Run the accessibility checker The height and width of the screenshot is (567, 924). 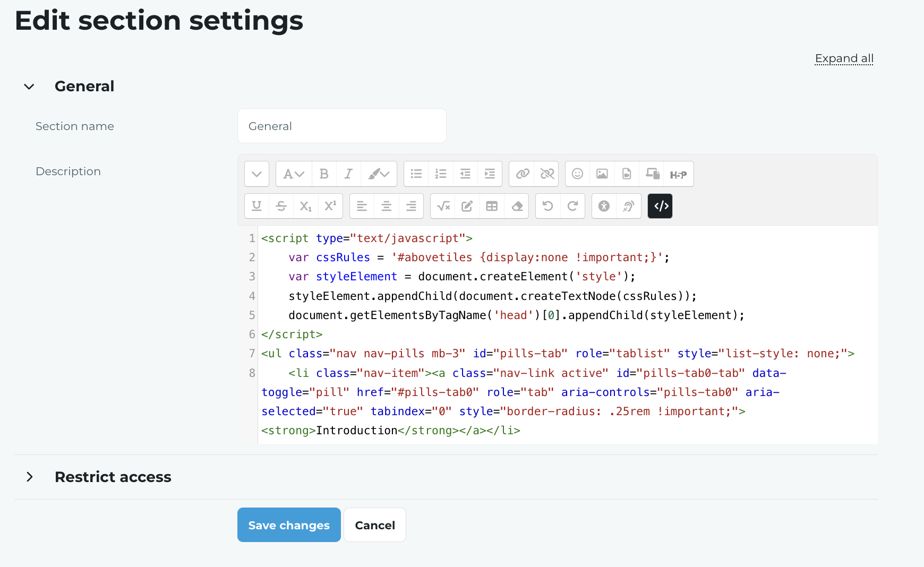pyautogui.click(x=604, y=206)
